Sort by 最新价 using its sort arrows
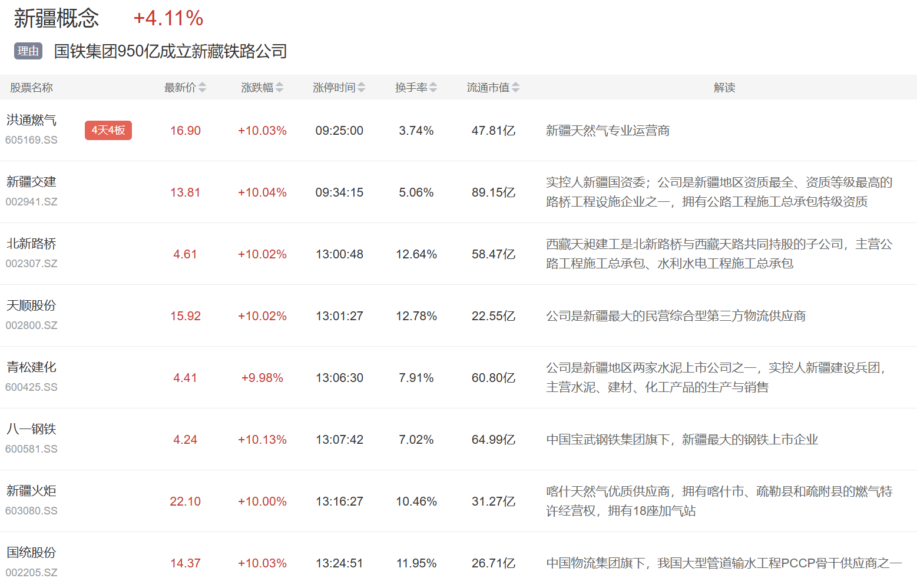Image resolution: width=917 pixels, height=588 pixels. (203, 88)
